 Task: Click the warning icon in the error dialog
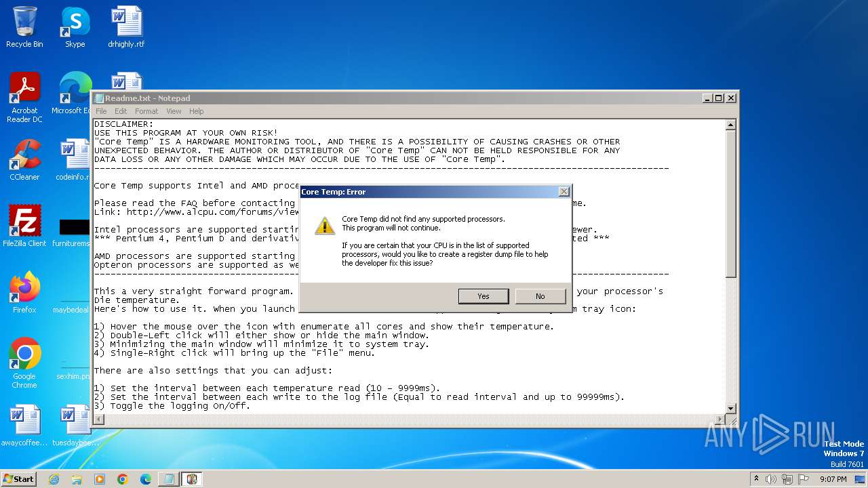(x=325, y=226)
